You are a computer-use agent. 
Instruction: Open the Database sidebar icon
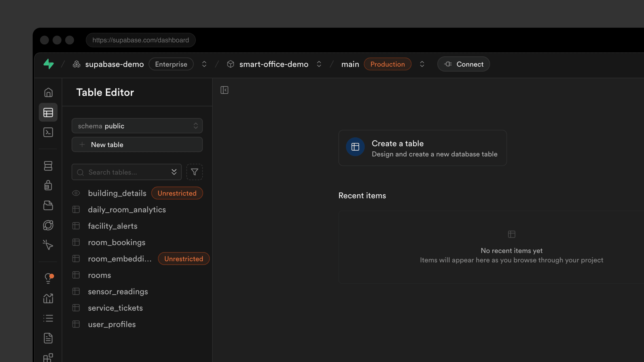pyautogui.click(x=48, y=166)
